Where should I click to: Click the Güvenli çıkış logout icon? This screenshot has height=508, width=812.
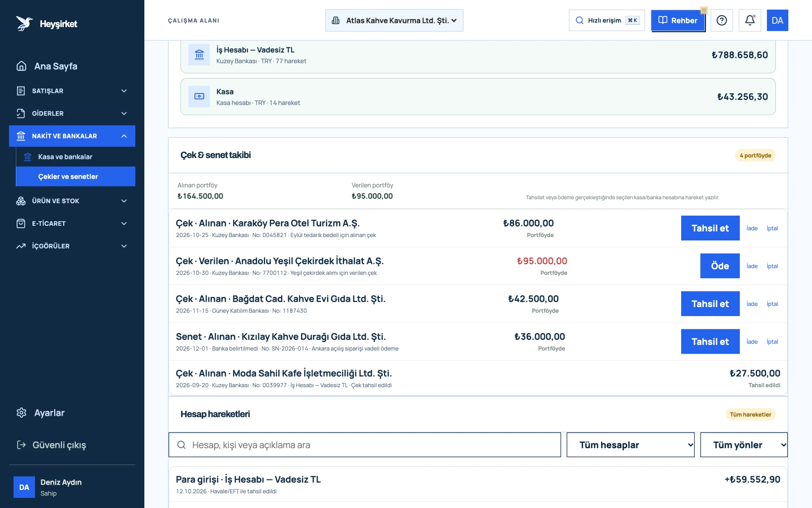[21, 445]
